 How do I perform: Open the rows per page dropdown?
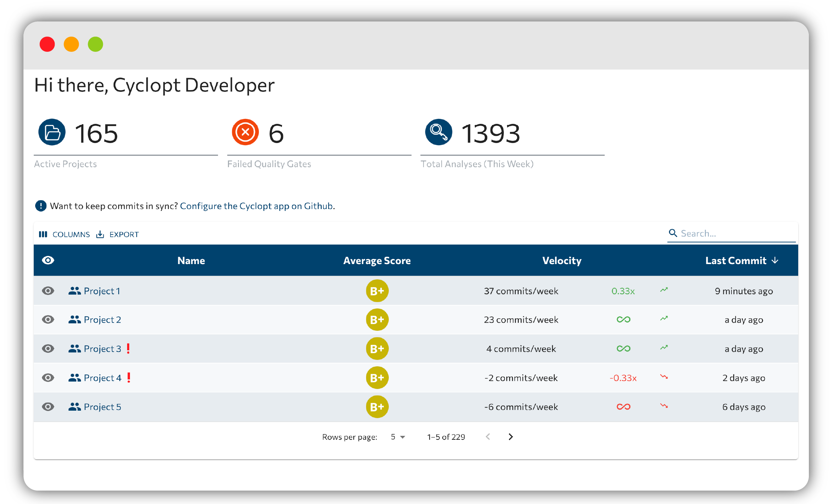tap(398, 437)
